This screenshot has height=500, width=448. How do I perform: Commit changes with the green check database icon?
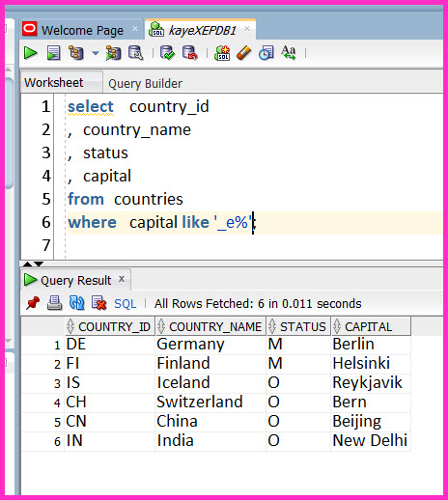(x=167, y=53)
